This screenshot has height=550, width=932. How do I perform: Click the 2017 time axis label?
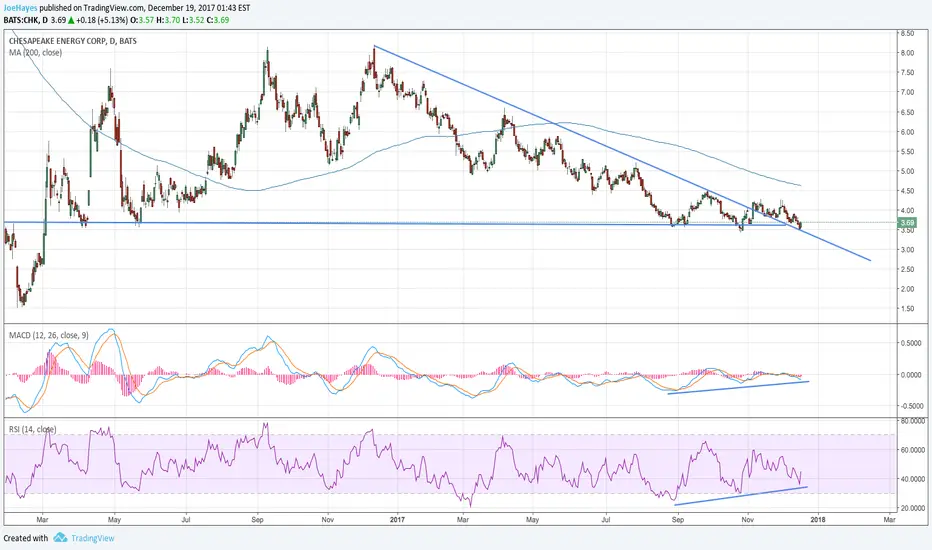(397, 520)
